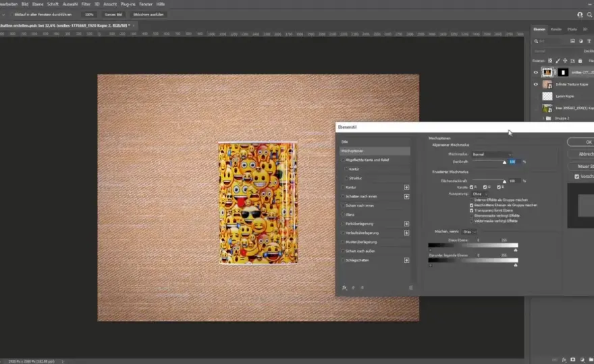The width and height of the screenshot is (594, 364).
Task: Hide the smilies layer with eye icon
Action: click(x=536, y=72)
